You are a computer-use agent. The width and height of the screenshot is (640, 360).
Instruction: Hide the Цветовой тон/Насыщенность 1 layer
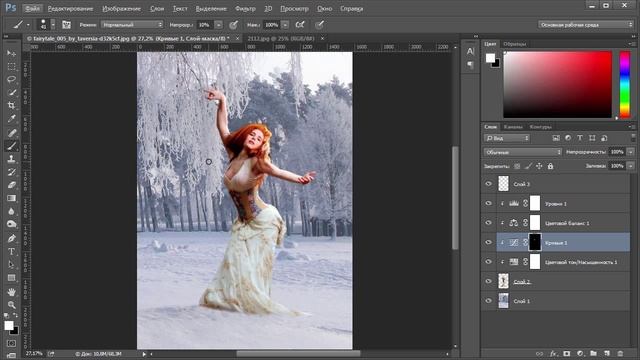coord(489,262)
